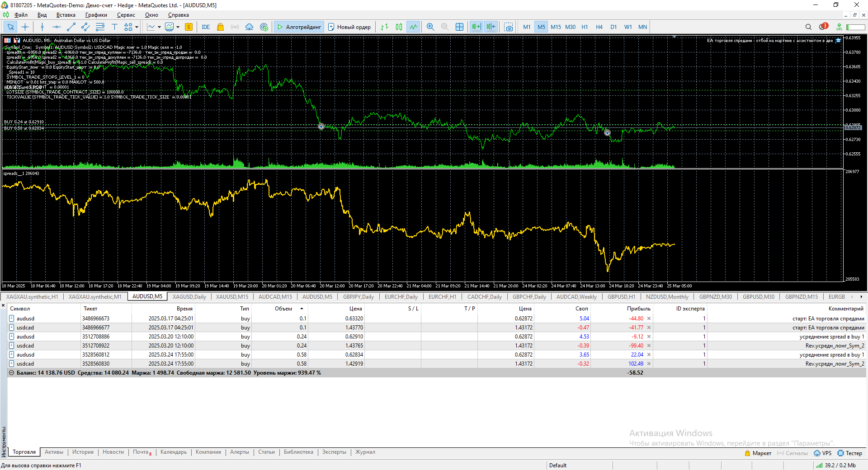Toggle the Algo Trading button
The height and width of the screenshot is (470, 868).
coord(299,27)
